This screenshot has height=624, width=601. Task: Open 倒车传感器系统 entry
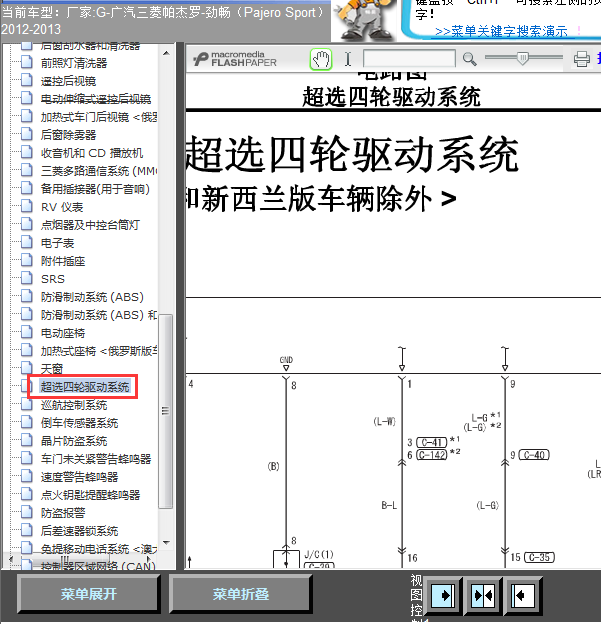click(80, 423)
